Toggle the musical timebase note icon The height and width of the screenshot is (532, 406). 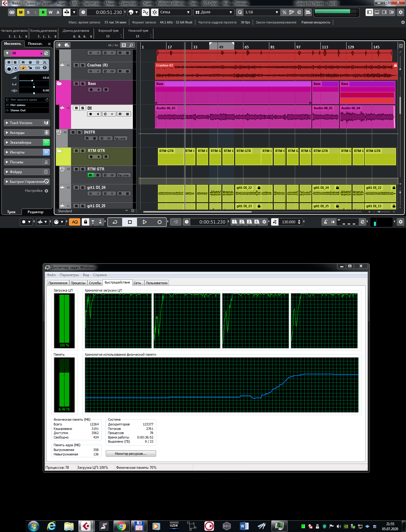[23, 68]
